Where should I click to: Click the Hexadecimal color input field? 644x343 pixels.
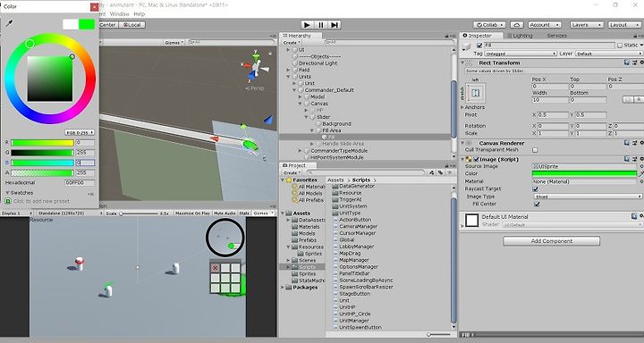[x=80, y=182]
